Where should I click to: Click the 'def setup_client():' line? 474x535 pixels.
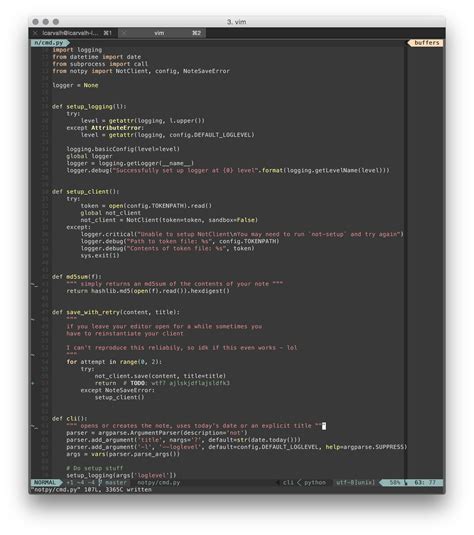tap(86, 192)
